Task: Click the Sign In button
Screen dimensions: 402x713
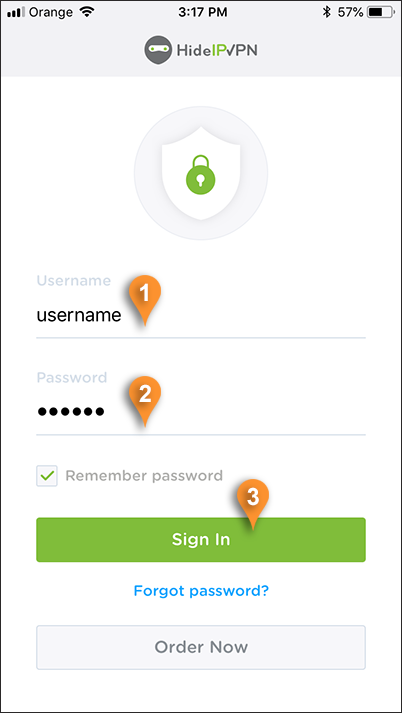Action: click(201, 539)
